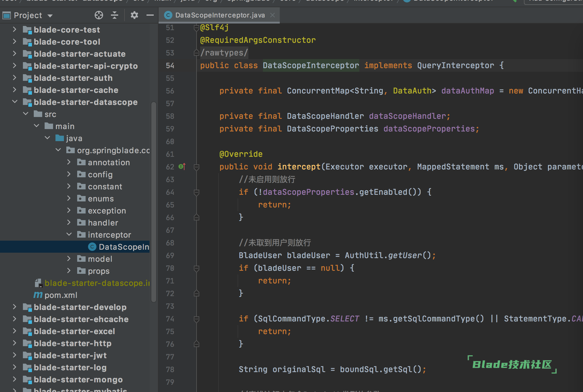Expand the annotation package

(69, 162)
